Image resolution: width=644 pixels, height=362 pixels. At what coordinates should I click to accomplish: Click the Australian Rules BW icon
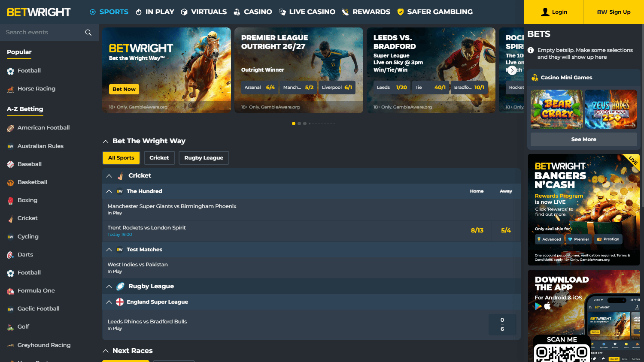(x=11, y=147)
